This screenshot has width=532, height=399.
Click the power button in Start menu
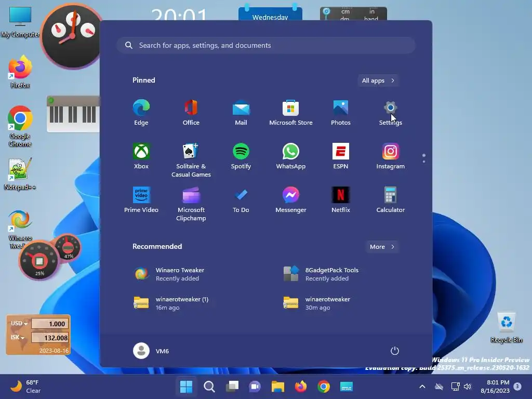click(395, 351)
